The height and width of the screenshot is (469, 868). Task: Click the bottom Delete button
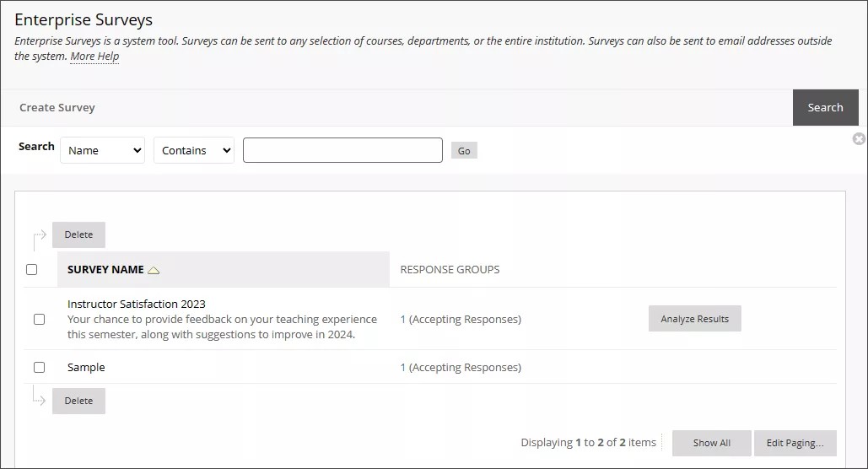(78, 402)
